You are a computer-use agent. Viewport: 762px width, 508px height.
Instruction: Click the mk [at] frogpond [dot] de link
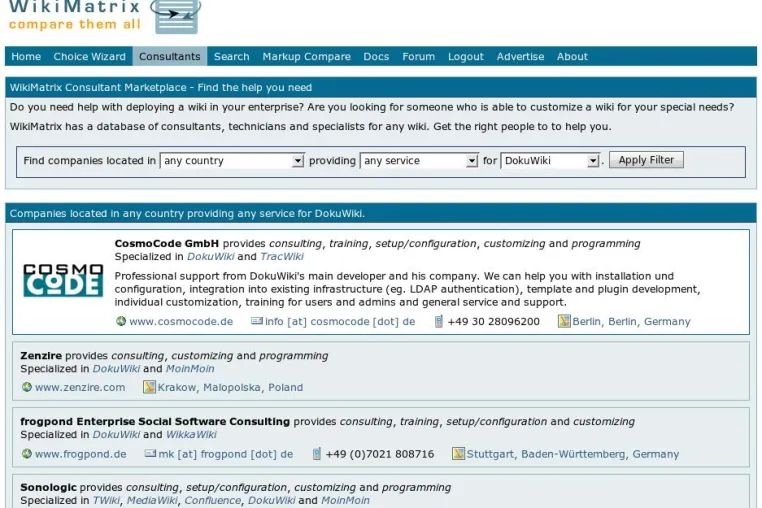pos(226,454)
